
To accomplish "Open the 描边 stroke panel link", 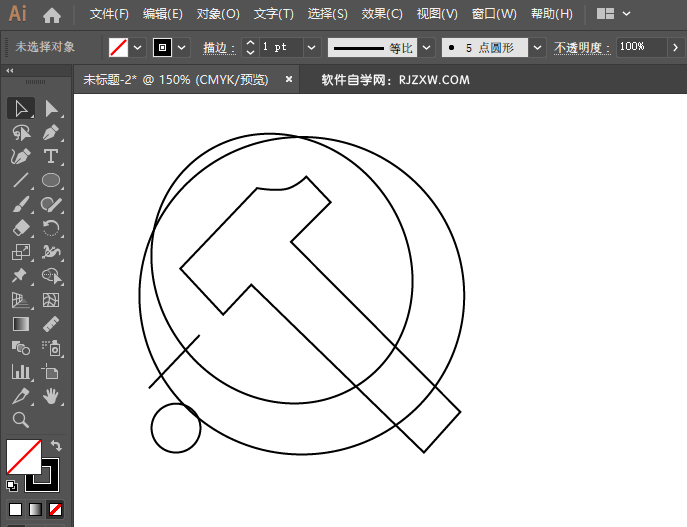I will tap(219, 47).
